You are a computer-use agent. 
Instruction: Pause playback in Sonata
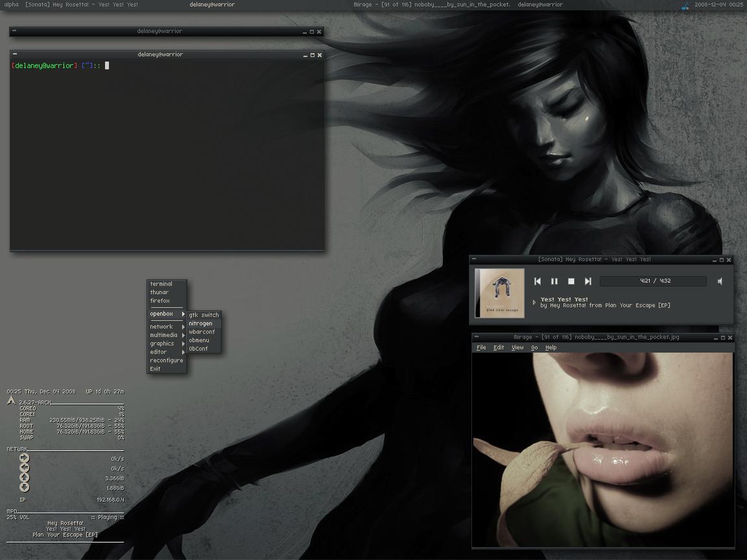554,281
